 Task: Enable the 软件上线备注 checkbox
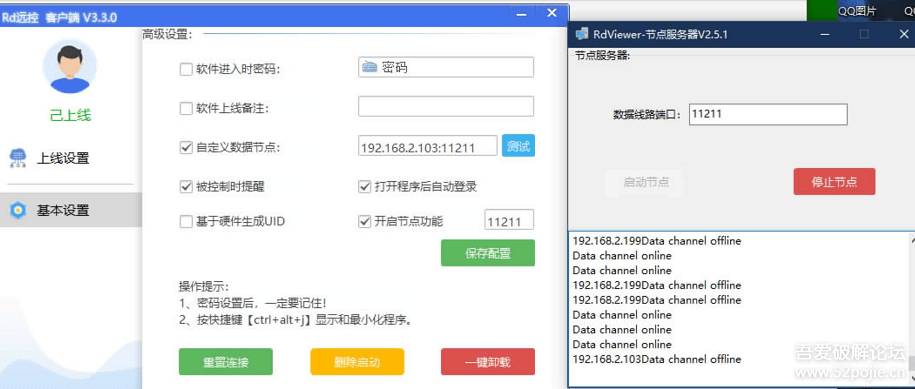coord(186,108)
